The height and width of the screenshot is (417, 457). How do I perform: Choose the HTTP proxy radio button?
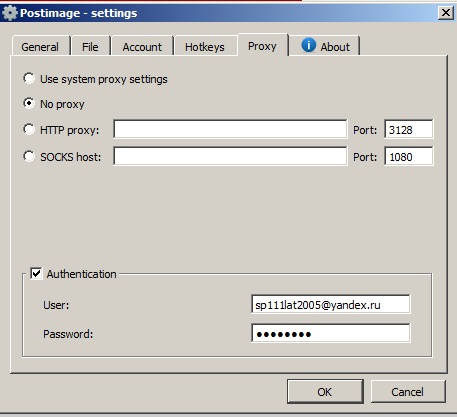(x=29, y=129)
